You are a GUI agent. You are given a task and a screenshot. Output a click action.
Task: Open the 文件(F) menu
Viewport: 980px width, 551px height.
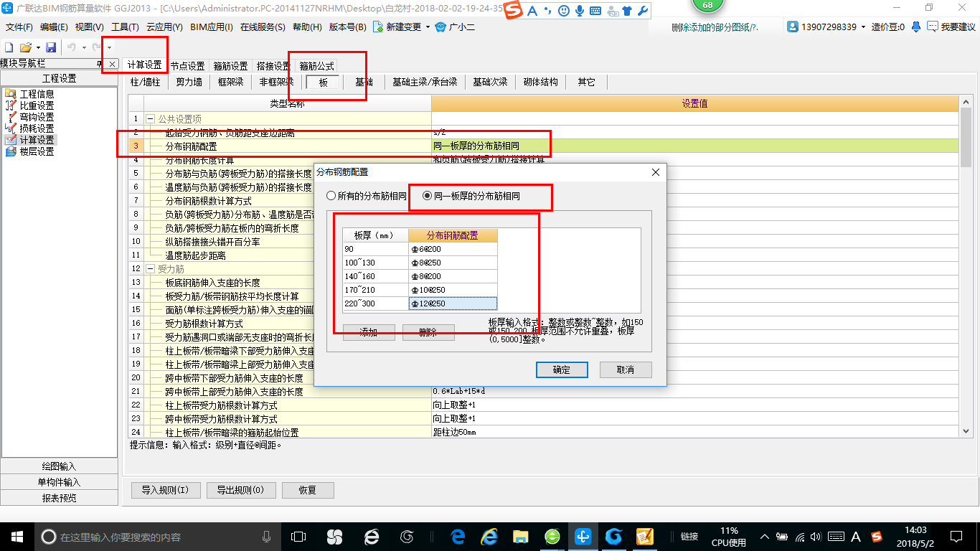point(19,27)
